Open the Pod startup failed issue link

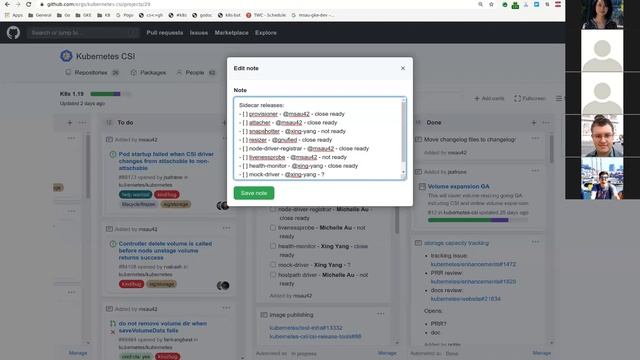coord(166,161)
